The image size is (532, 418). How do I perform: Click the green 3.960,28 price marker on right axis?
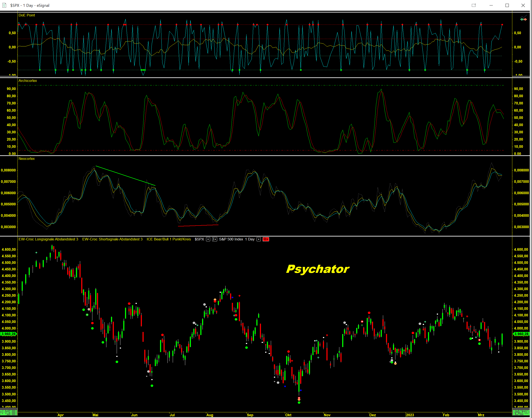521,334
